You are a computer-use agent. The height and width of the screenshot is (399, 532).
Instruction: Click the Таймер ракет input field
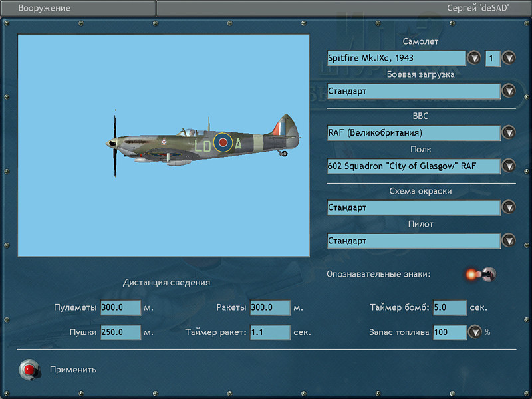tap(270, 332)
